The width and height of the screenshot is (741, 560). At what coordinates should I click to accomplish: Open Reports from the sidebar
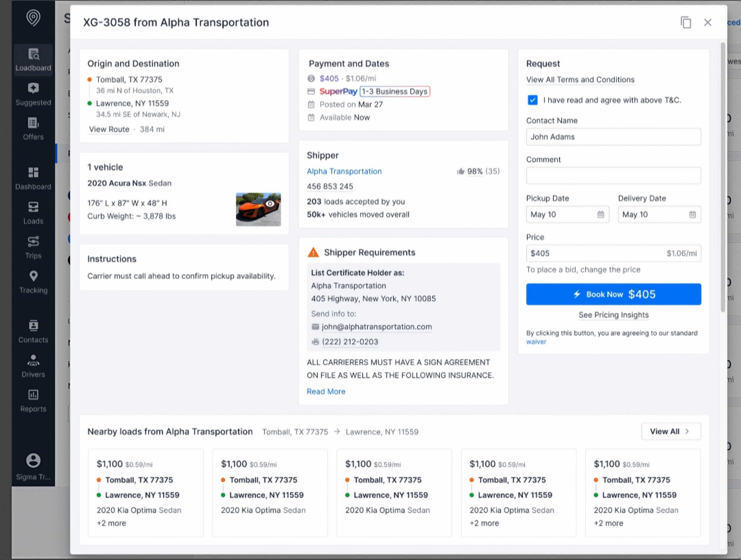tap(33, 401)
